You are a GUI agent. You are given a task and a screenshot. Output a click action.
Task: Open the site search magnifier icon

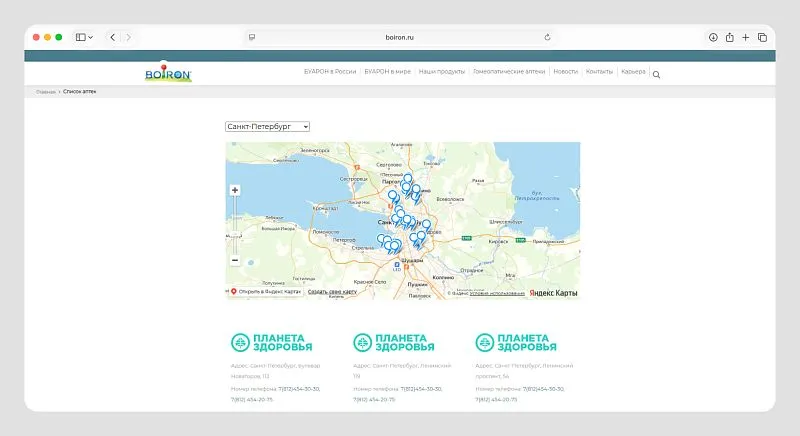coord(657,75)
